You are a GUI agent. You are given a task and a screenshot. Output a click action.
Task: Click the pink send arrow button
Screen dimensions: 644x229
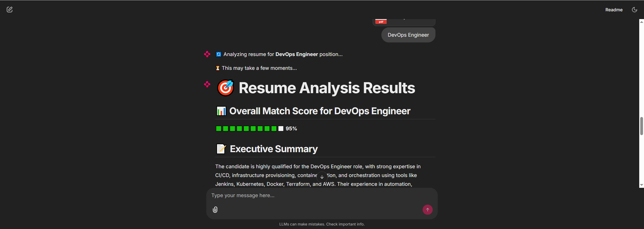pos(427,210)
